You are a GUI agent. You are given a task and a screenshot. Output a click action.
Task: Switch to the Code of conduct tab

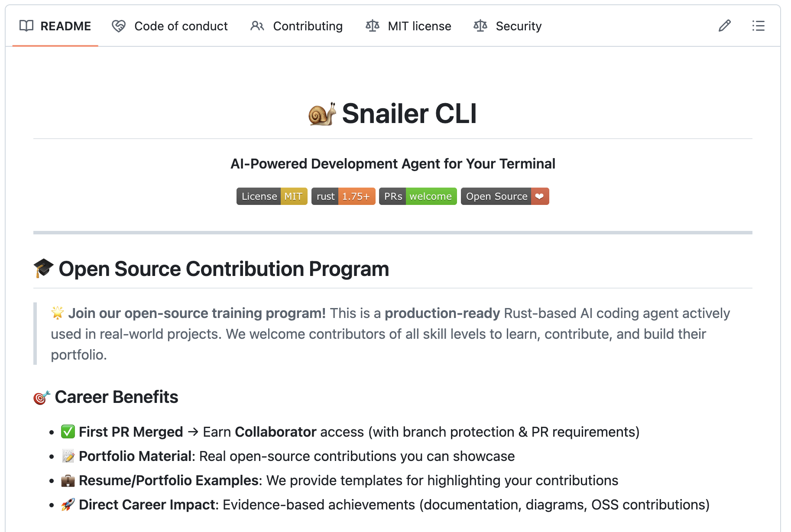(181, 26)
